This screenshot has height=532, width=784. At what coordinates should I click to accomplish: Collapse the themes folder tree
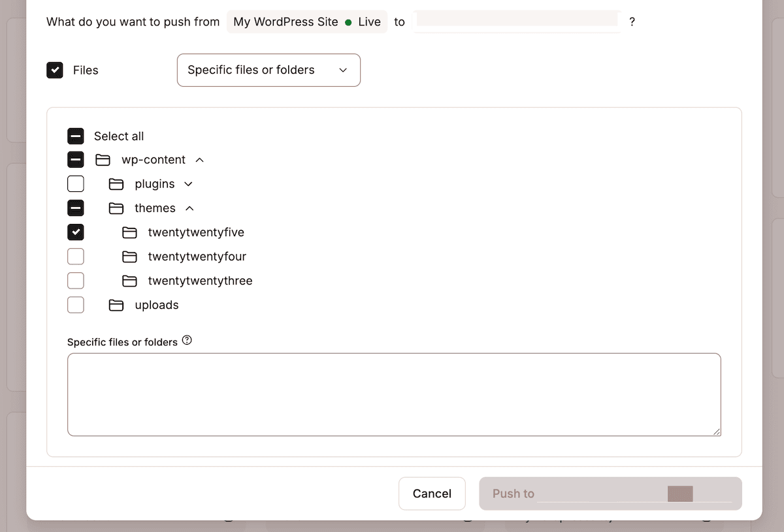(189, 208)
